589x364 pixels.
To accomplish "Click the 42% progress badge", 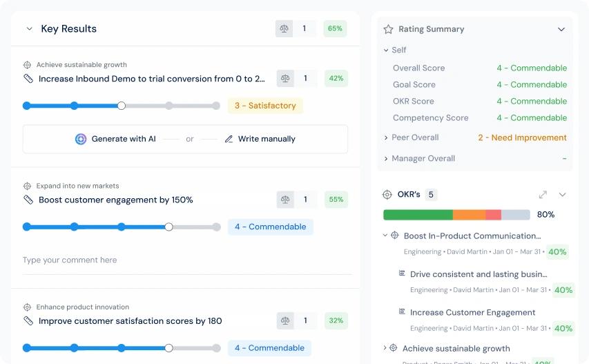I will pos(336,78).
